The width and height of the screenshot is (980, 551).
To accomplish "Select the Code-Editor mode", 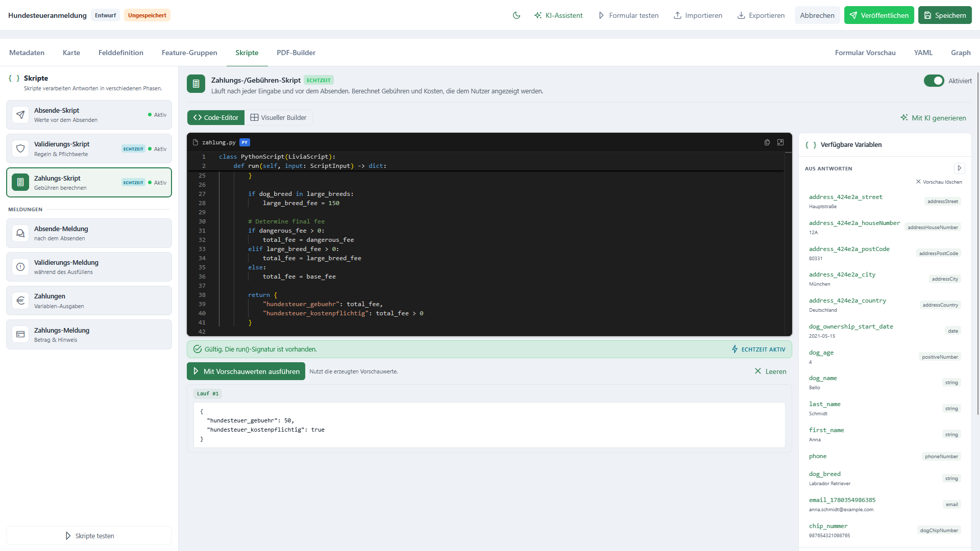I will [x=216, y=117].
